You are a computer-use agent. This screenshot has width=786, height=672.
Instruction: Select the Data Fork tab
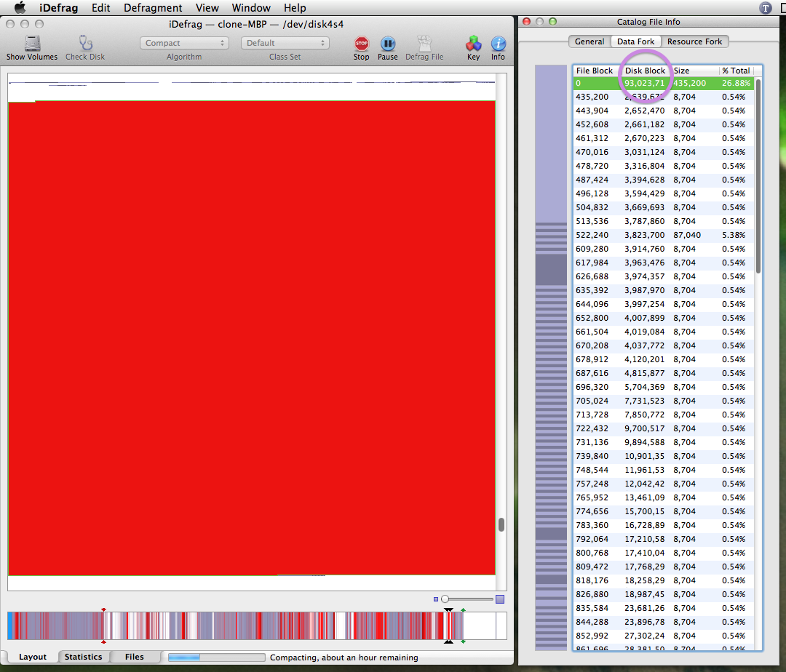click(635, 41)
